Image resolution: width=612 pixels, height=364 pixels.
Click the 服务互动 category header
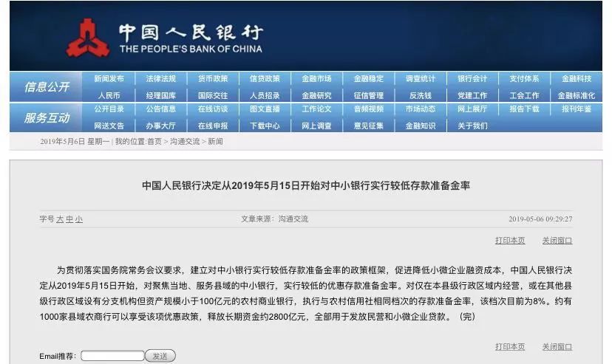[x=47, y=118]
